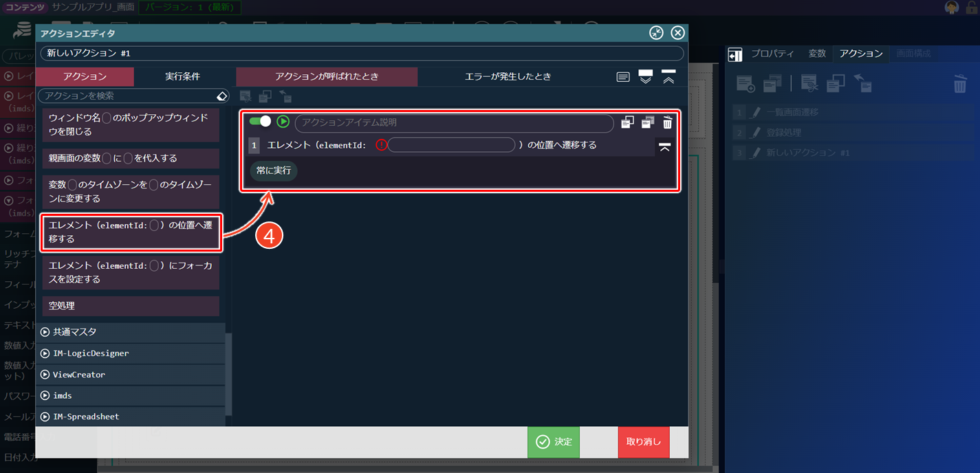Click the green run icon on action item

(x=283, y=122)
